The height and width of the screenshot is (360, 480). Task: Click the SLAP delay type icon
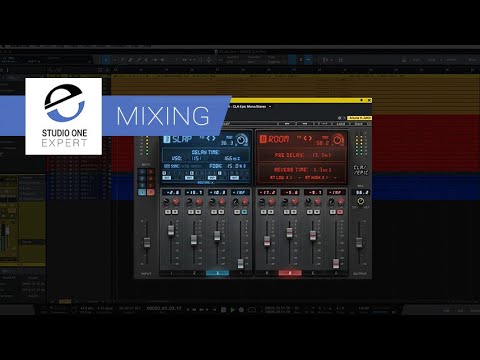[x=166, y=139]
